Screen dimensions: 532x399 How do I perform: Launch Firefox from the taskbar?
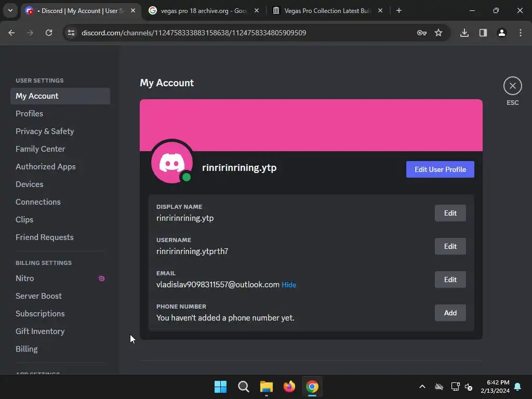[x=289, y=387]
